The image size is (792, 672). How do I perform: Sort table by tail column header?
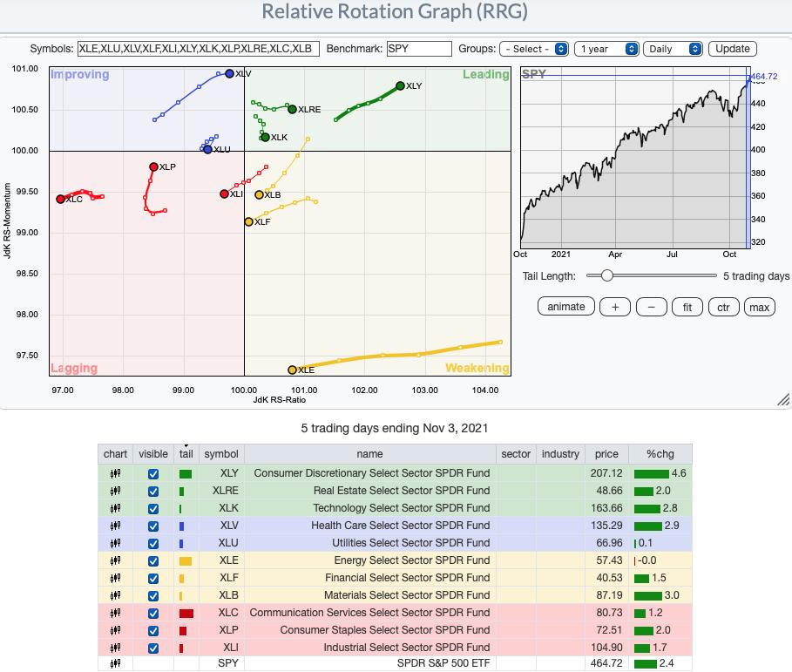186,454
